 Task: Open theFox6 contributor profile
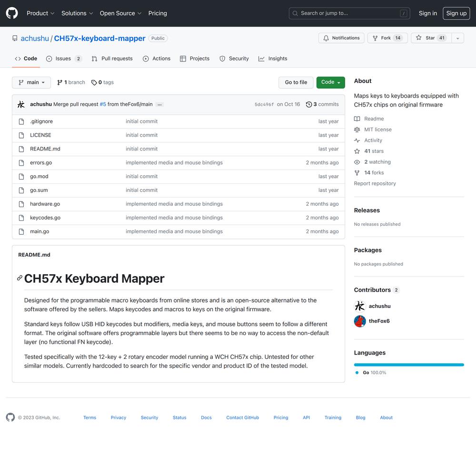point(379,321)
